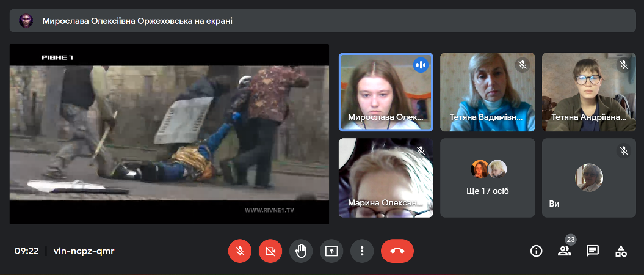
Task: Select Тетяна Андріївна's video tile
Action: [x=589, y=92]
